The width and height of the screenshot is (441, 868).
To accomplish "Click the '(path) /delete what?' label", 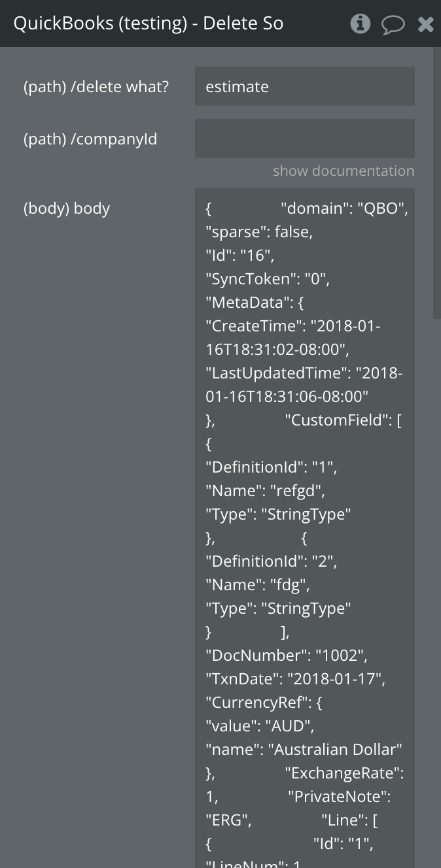I will (96, 87).
